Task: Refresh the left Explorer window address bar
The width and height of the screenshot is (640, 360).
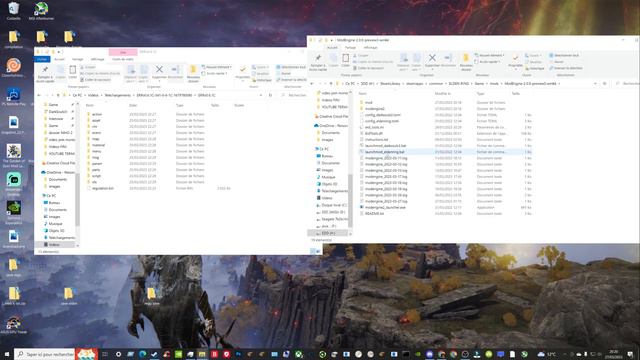Action: 270,95
